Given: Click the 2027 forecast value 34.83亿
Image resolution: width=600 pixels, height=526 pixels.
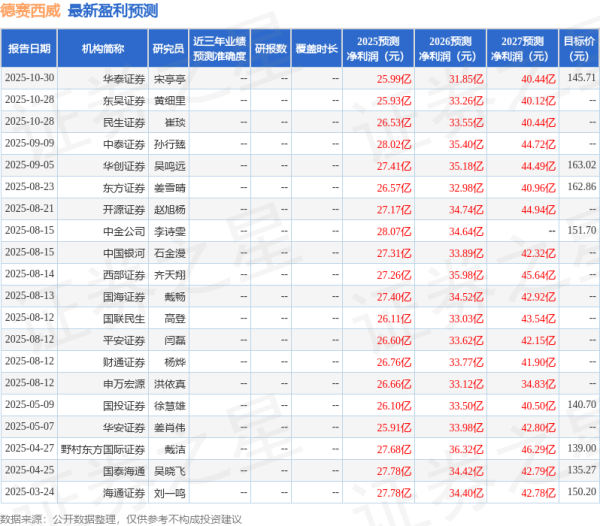Looking at the screenshot, I should pyautogui.click(x=538, y=384).
